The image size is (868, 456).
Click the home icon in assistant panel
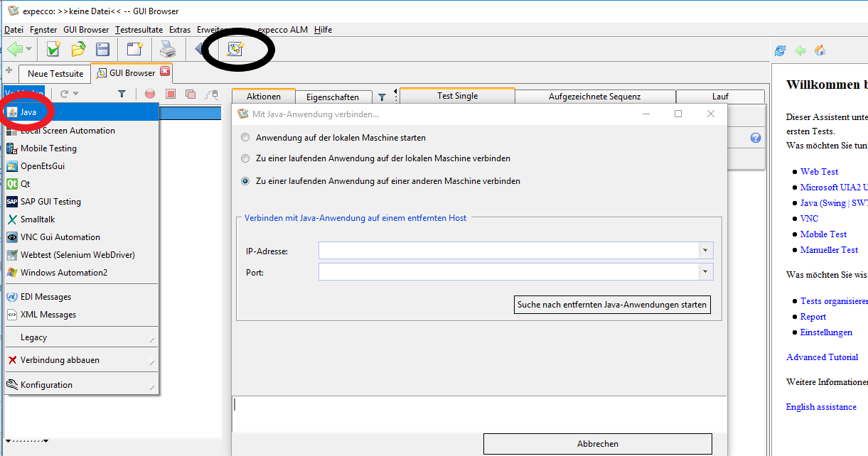(820, 50)
